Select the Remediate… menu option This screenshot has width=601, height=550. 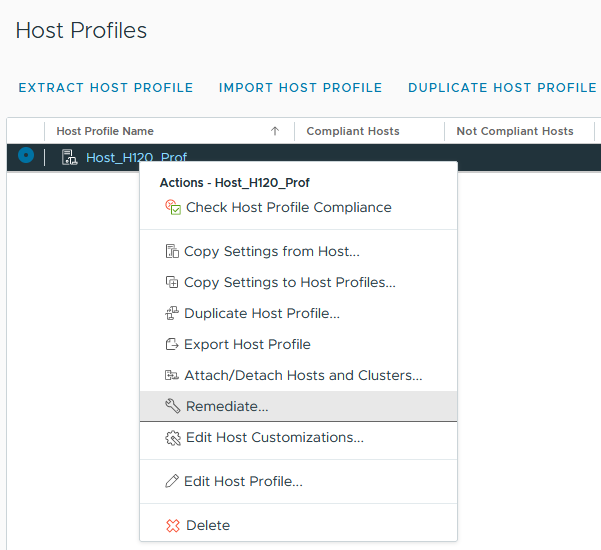[x=299, y=406]
